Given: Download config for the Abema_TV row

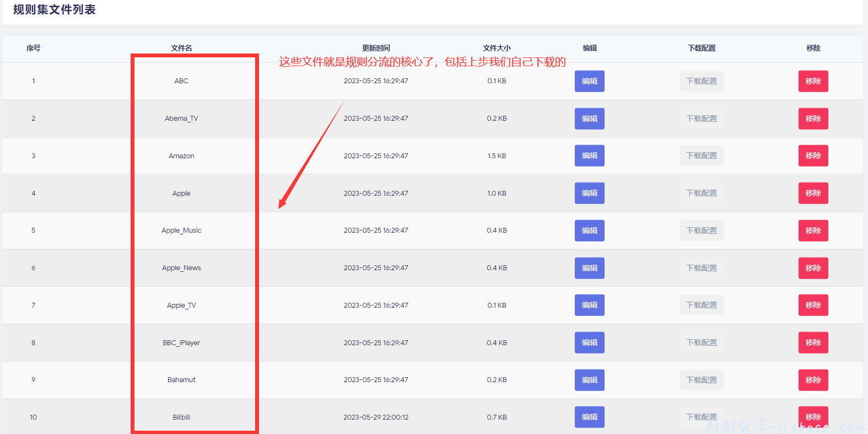Looking at the screenshot, I should point(701,119).
